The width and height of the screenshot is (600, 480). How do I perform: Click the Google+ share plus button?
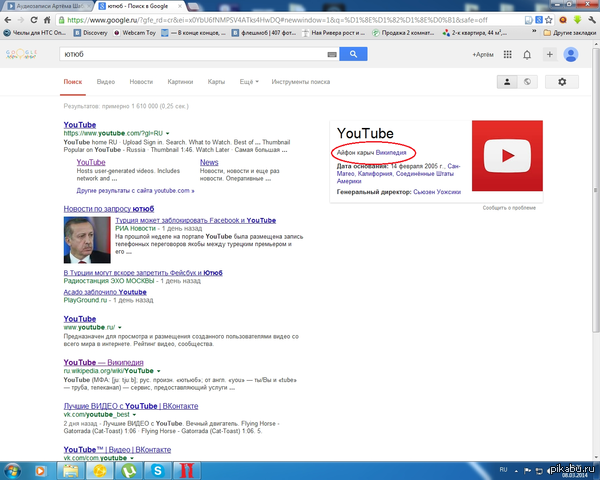(x=549, y=54)
